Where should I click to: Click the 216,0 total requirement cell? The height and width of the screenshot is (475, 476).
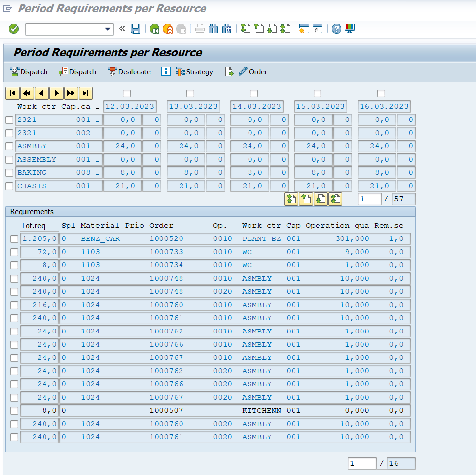[39, 305]
